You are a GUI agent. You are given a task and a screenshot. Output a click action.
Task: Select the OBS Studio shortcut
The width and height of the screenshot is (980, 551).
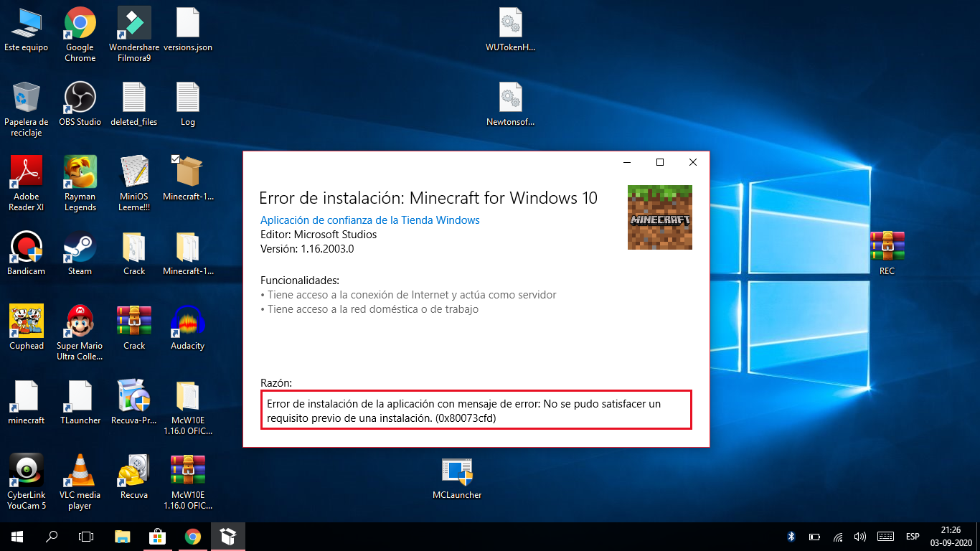click(80, 105)
